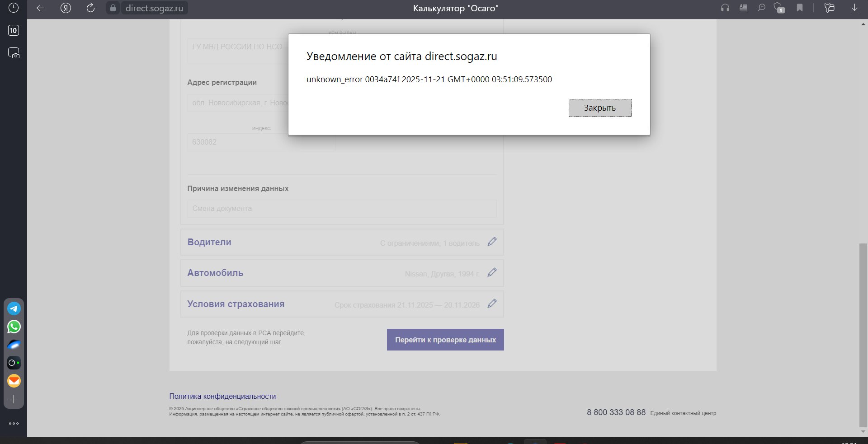868x444 pixels.
Task: Edit the Автомобиль section via pencil icon
Action: [492, 273]
